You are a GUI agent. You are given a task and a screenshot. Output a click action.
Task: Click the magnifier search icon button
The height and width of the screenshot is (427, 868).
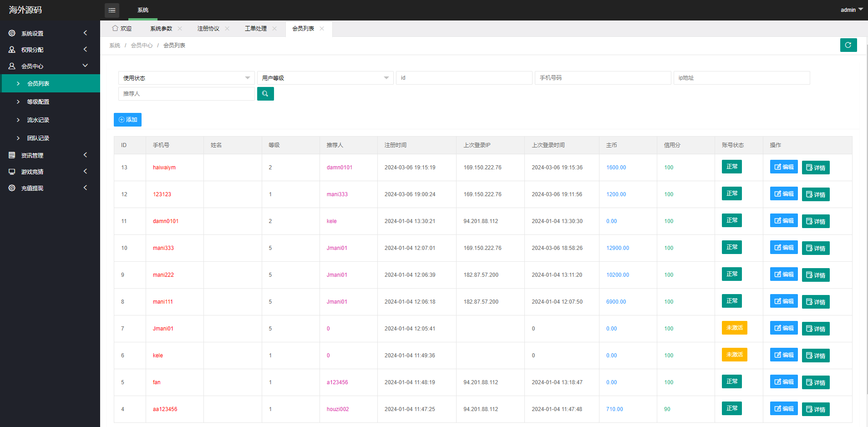coord(265,94)
